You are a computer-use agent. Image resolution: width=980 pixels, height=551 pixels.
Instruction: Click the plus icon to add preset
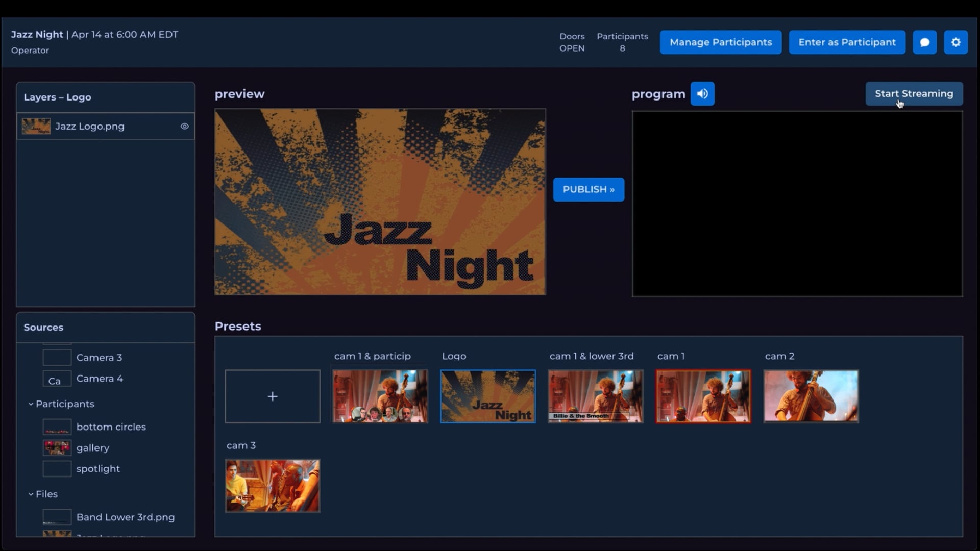coord(273,396)
